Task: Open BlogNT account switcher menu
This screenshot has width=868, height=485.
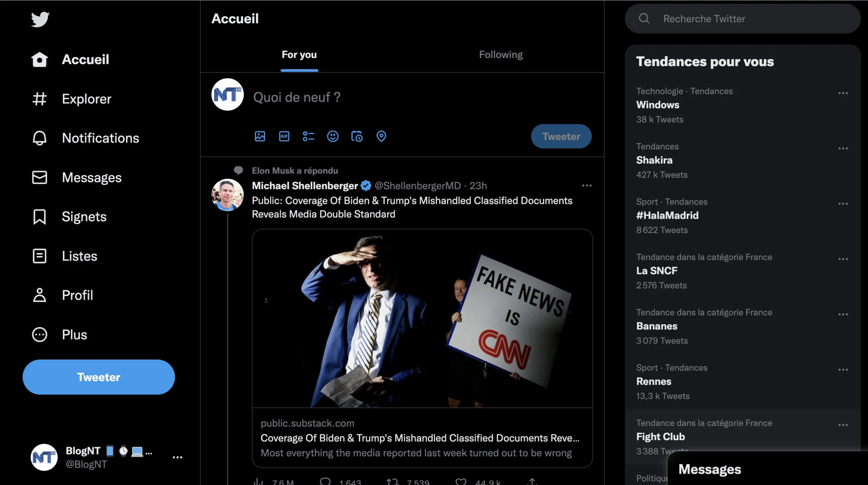Action: point(106,457)
